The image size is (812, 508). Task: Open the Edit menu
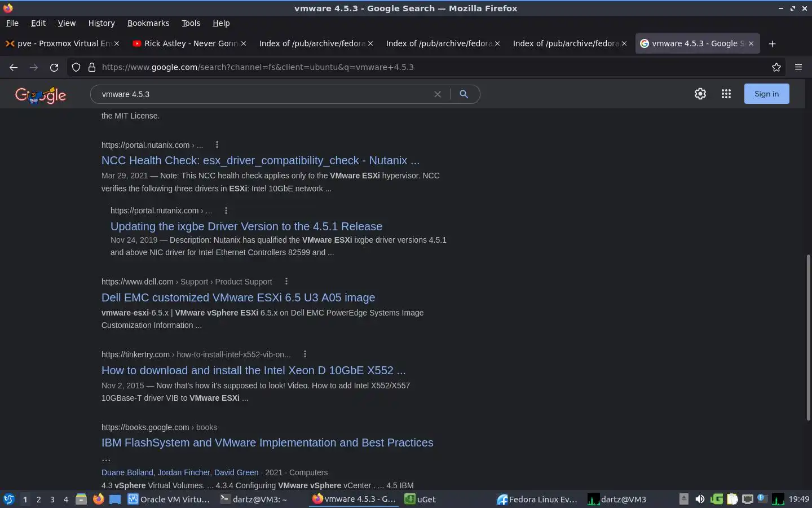click(38, 23)
